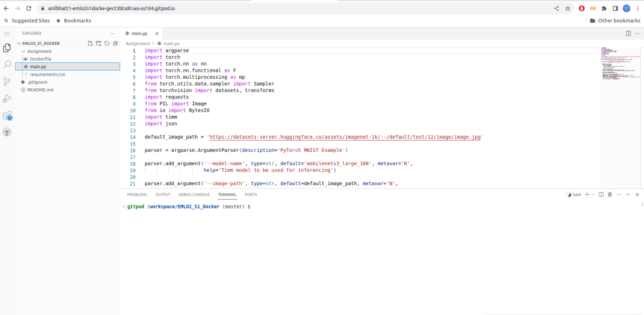Toggle the hamburger application menu
Viewport: 644px width, 315px height.
coord(8,33)
